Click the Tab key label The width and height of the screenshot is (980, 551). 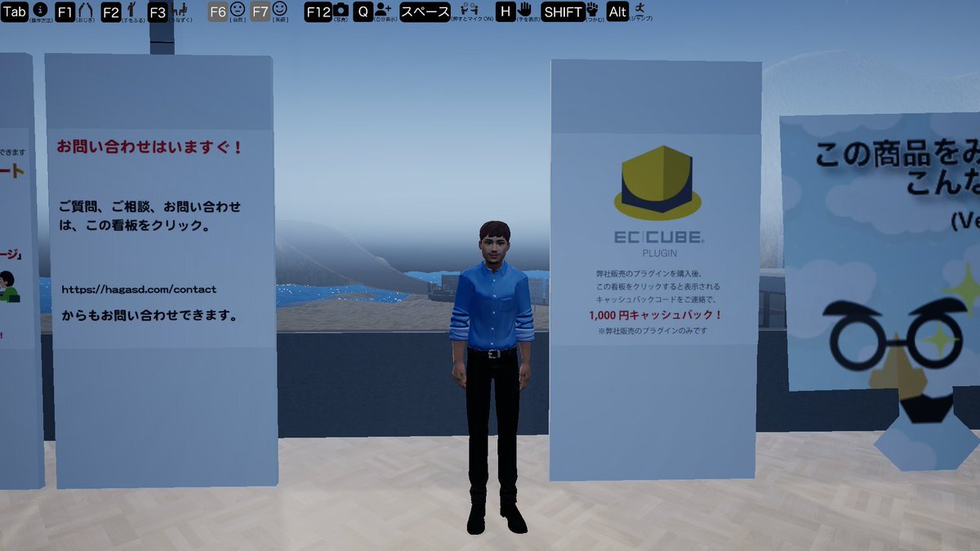15,11
